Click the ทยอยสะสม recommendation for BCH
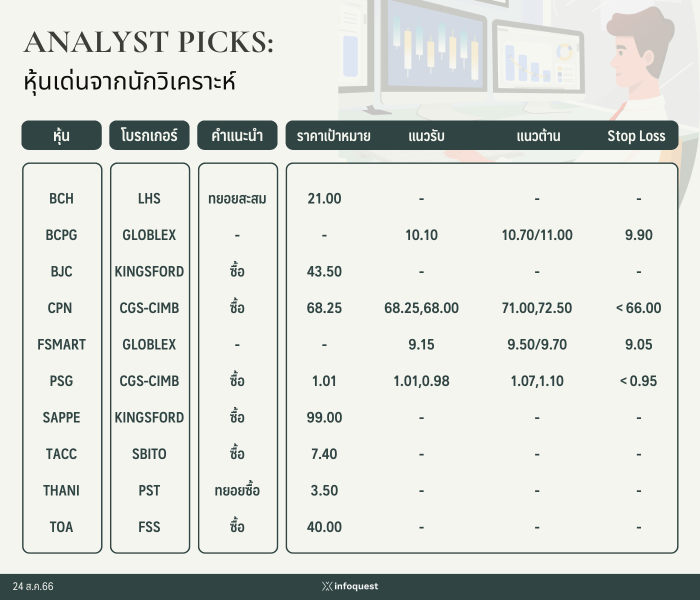The width and height of the screenshot is (700, 600). pos(237,198)
